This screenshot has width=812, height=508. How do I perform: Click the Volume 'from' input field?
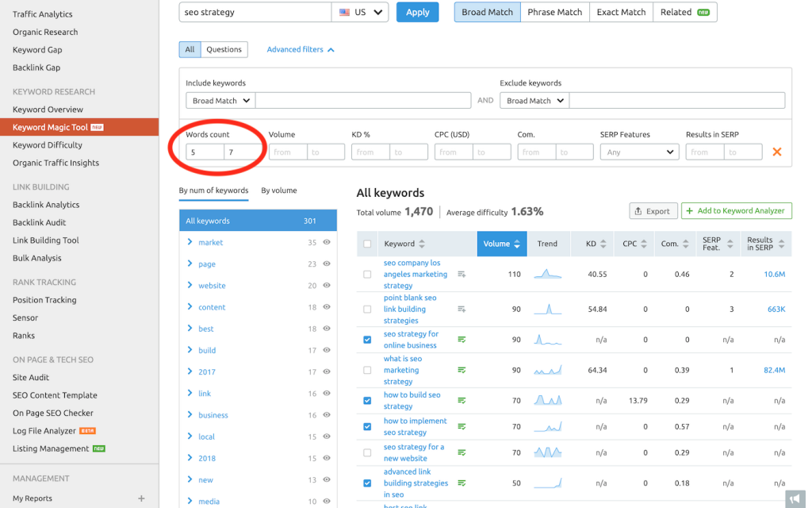click(288, 152)
